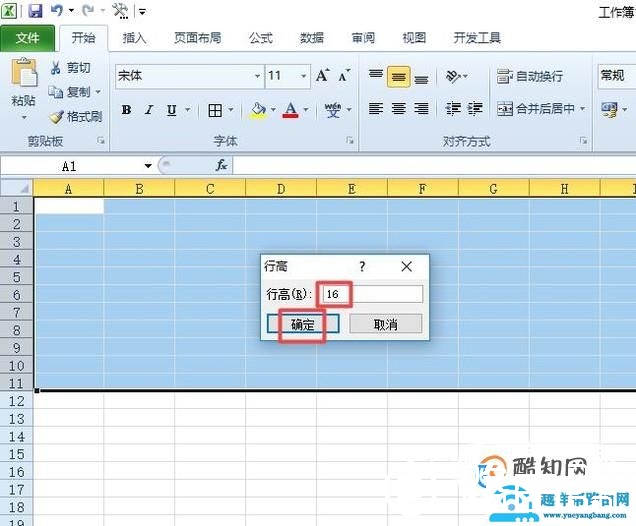
Task: Increase indent icon
Action: (475, 109)
